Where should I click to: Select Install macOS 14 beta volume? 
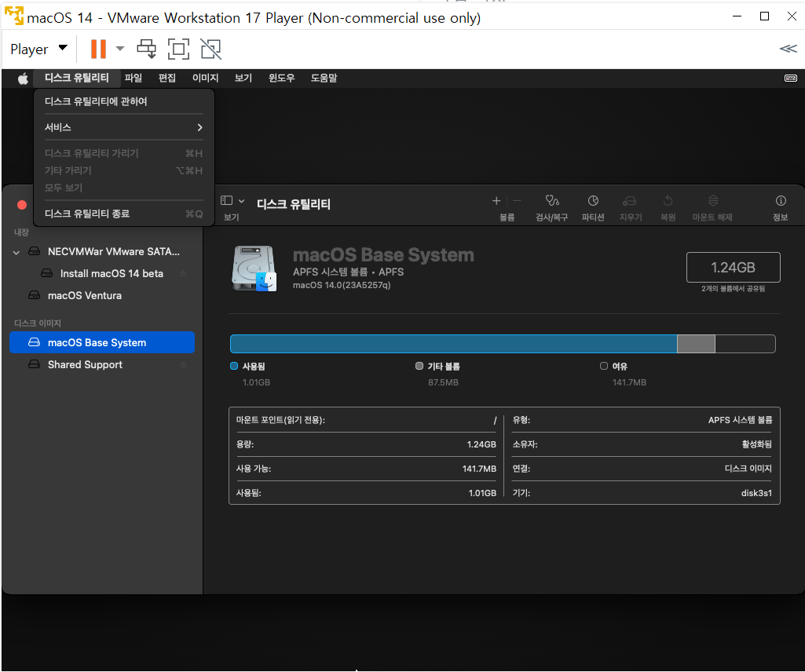(x=102, y=274)
